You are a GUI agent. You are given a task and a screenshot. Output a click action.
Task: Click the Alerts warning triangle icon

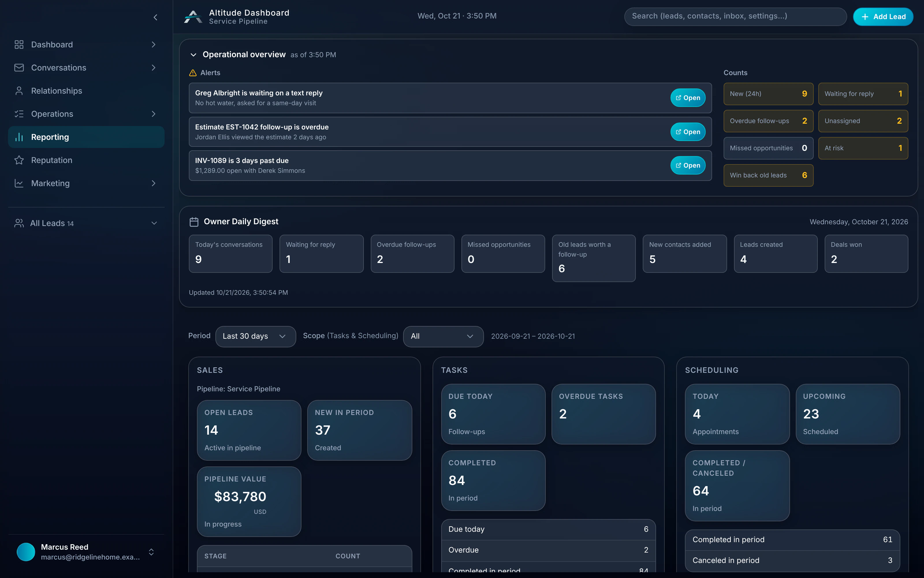193,73
